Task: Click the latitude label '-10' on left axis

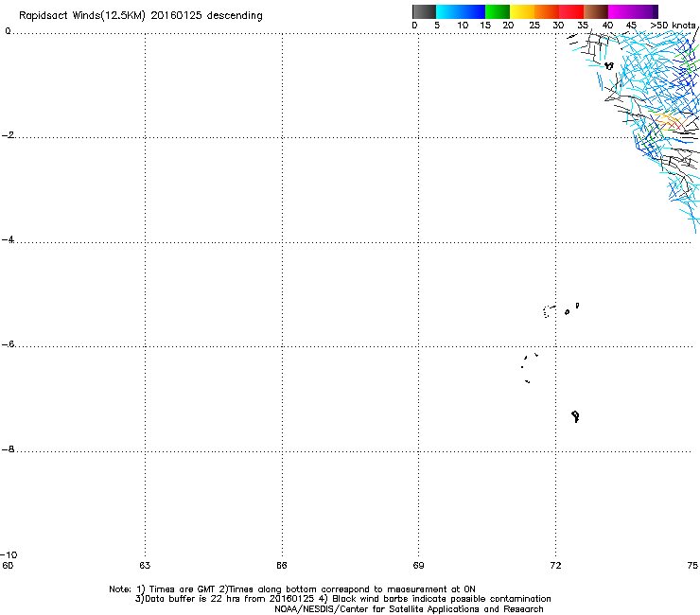Action: tap(9, 555)
